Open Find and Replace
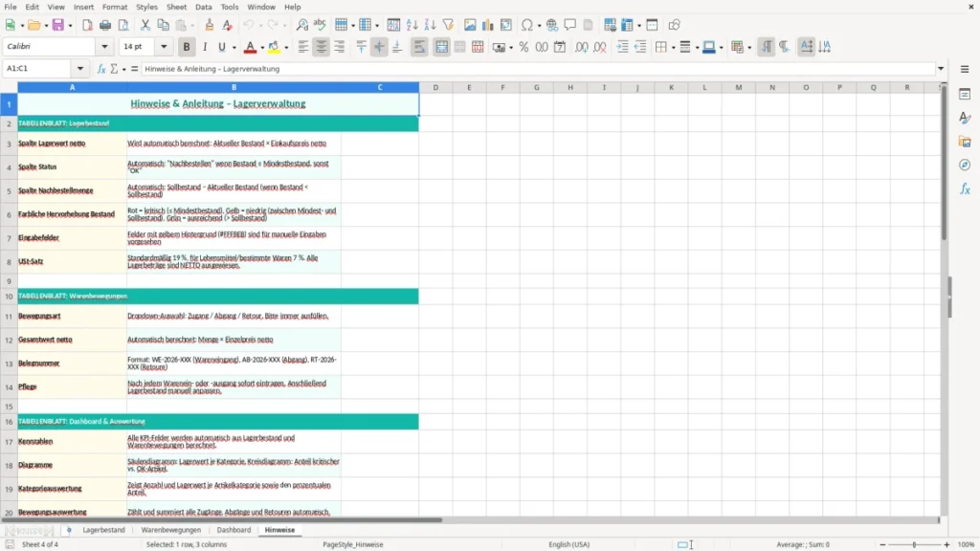The height and width of the screenshot is (551, 980). (301, 25)
